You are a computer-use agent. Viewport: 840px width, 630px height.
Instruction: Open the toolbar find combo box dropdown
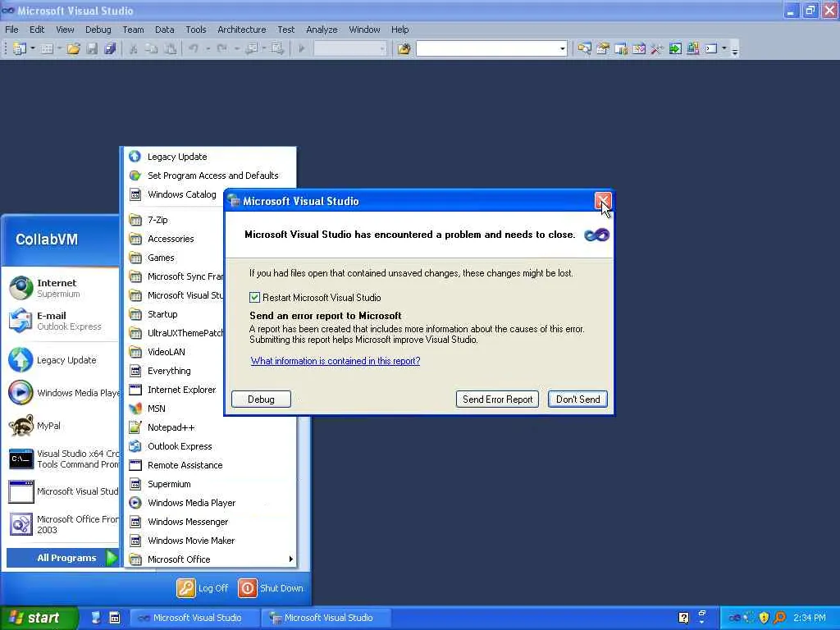562,48
